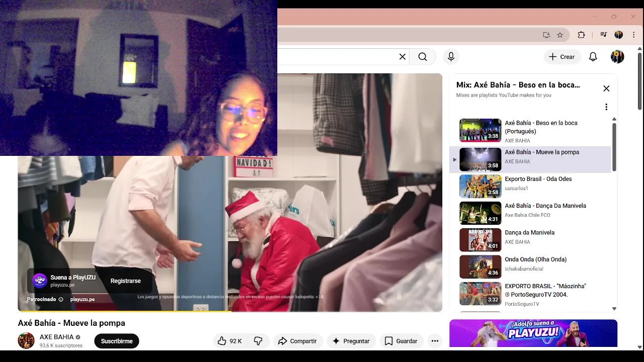Click the Suscribirme button
644x362 pixels.
[x=117, y=341]
